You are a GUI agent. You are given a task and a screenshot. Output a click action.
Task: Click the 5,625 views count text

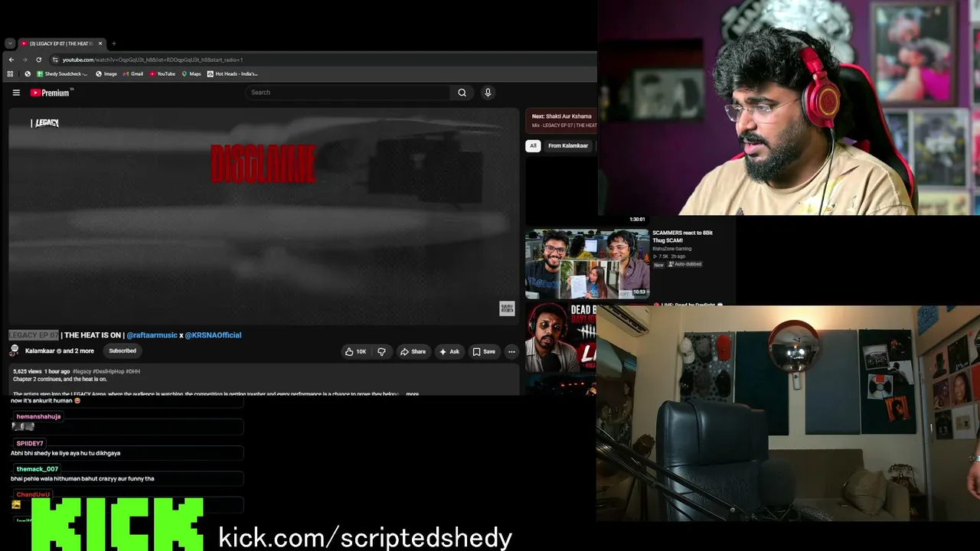pos(27,371)
